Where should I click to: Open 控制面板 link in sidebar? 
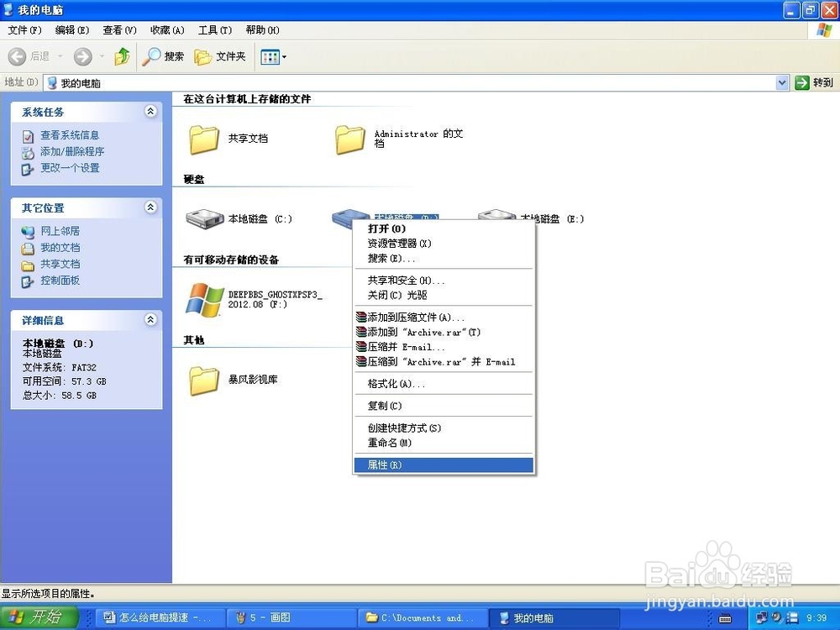60,281
